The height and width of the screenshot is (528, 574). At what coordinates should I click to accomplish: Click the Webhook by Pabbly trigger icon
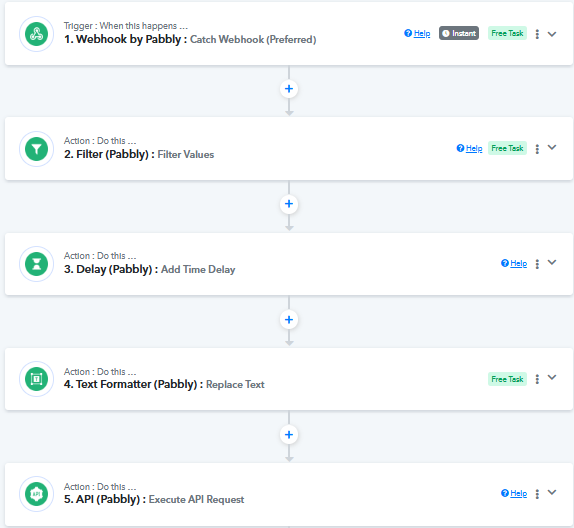[36, 34]
